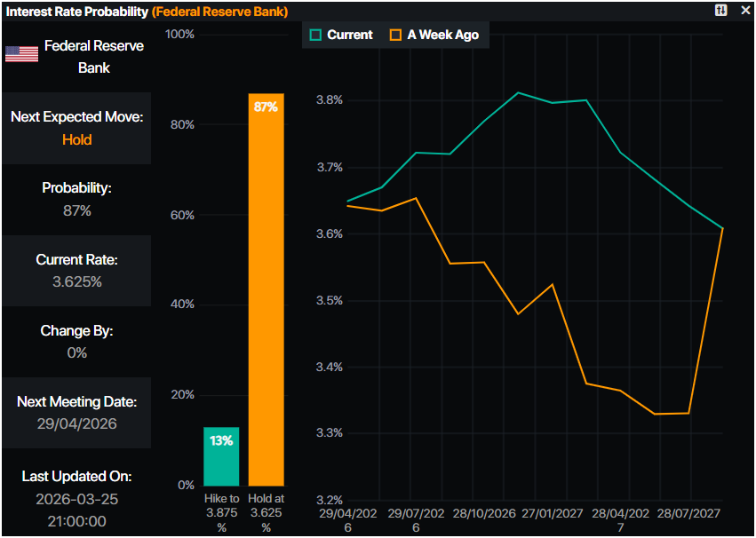Click the Current legend label text
The height and width of the screenshot is (538, 756).
click(x=350, y=35)
